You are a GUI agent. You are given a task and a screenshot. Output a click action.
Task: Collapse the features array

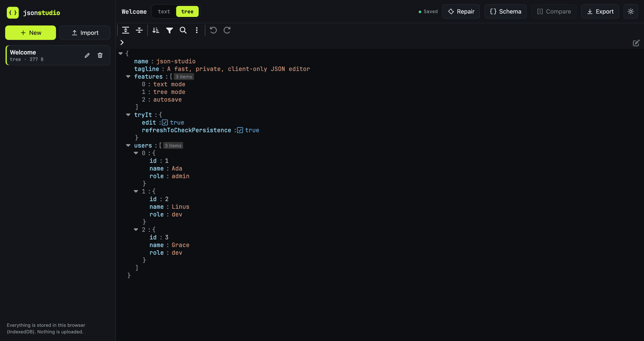pyautogui.click(x=128, y=76)
